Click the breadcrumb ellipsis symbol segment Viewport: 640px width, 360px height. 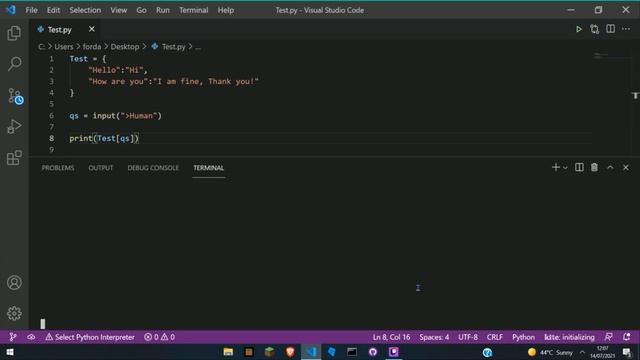pyautogui.click(x=198, y=47)
